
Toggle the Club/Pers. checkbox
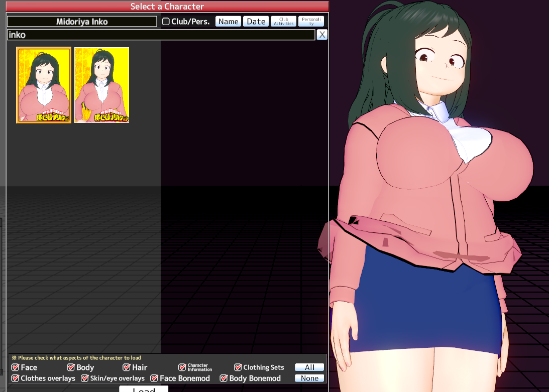pyautogui.click(x=166, y=22)
